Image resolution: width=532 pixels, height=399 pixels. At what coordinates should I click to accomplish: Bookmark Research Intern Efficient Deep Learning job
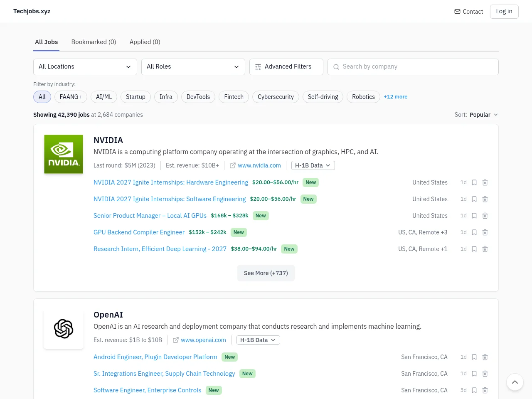point(474,249)
